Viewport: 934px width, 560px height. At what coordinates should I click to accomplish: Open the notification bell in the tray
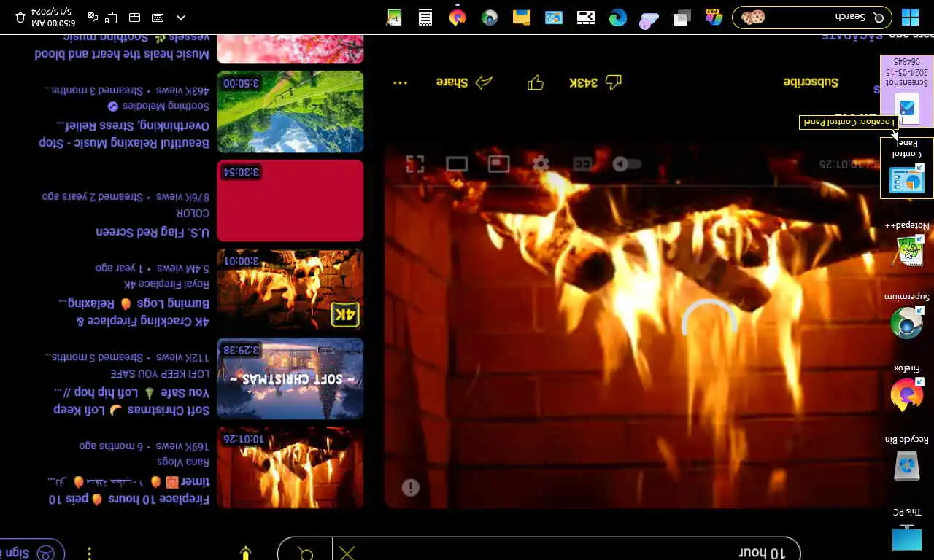[x=20, y=17]
